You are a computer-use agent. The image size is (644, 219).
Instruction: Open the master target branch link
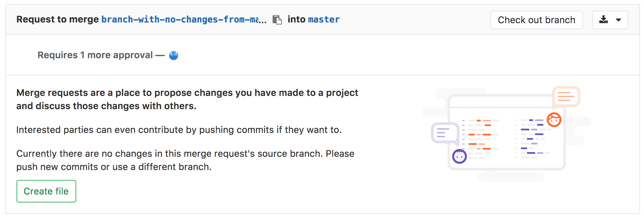[x=324, y=20]
